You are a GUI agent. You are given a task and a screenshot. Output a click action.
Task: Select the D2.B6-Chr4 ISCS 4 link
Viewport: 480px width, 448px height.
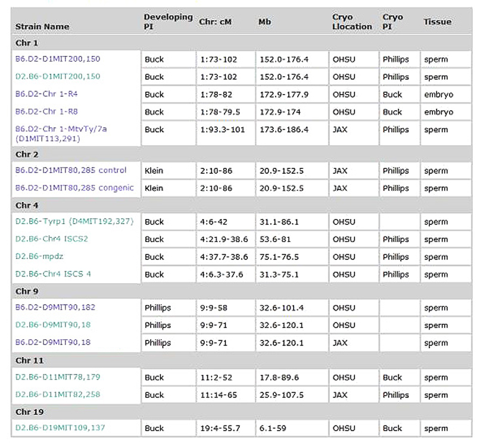[54, 274]
